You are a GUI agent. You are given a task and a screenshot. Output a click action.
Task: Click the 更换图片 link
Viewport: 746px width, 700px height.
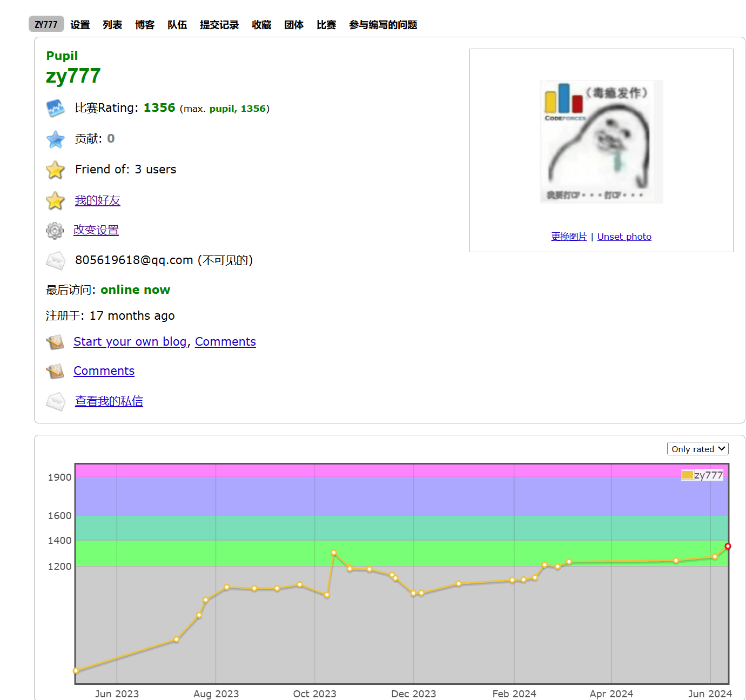[569, 237]
